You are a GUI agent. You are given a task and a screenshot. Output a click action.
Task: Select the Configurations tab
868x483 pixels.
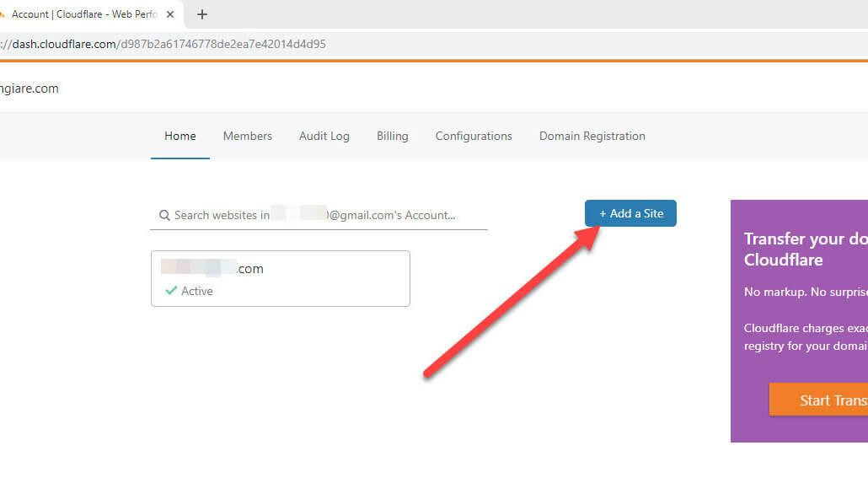(x=474, y=136)
